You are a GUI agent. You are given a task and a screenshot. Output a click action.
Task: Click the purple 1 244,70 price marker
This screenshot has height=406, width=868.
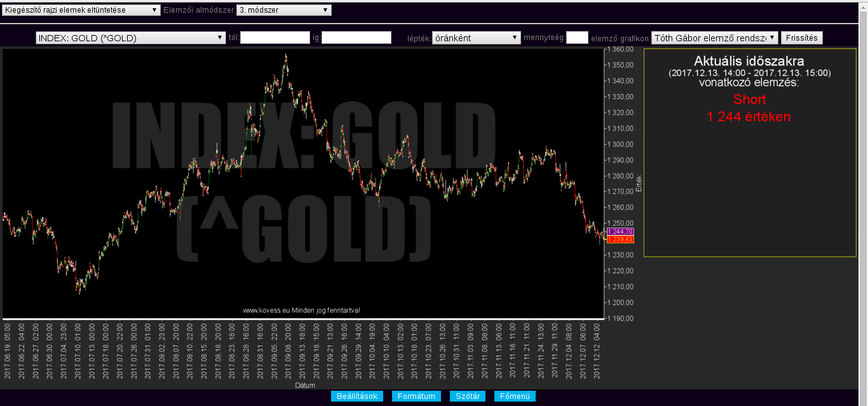(620, 232)
